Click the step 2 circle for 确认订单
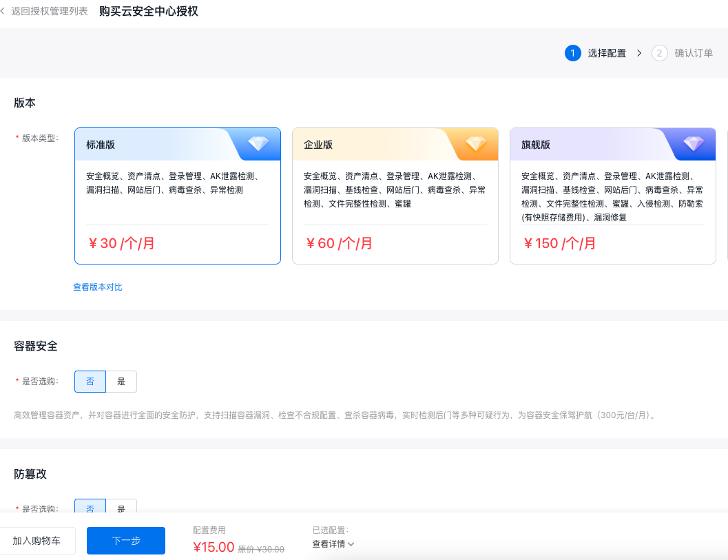The height and width of the screenshot is (560, 728). point(660,53)
